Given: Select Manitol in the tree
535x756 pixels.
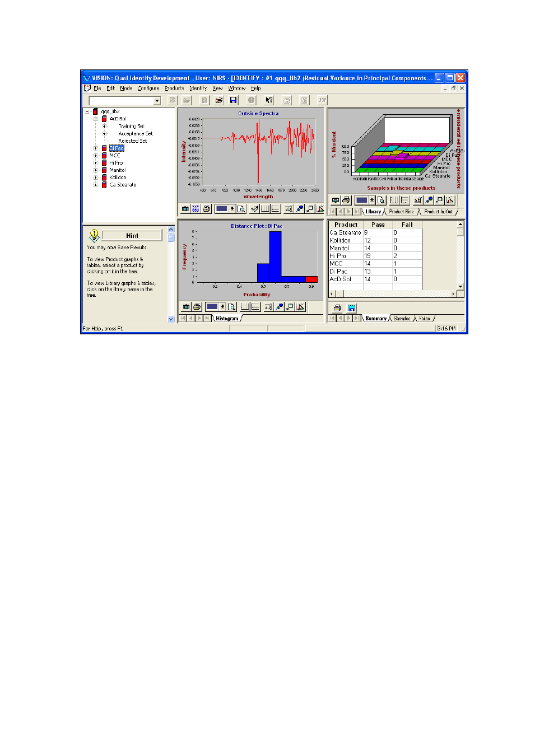Looking at the screenshot, I should coord(117,170).
